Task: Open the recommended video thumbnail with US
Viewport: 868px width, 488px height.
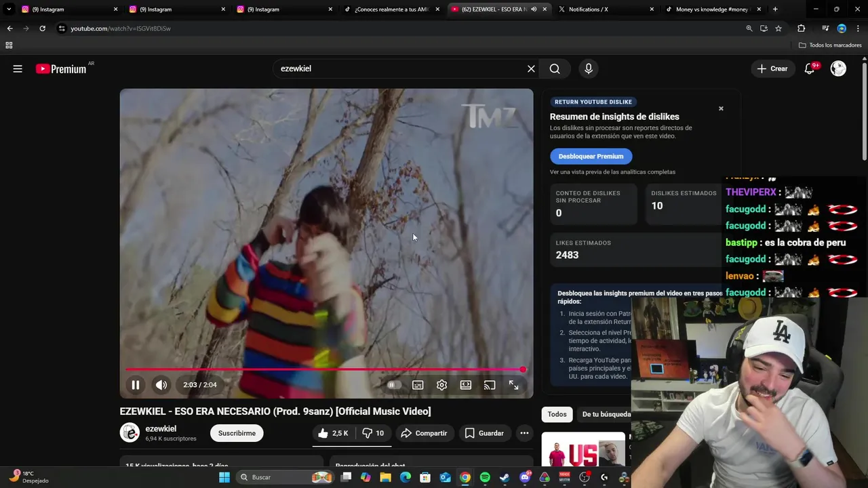Action: [583, 449]
